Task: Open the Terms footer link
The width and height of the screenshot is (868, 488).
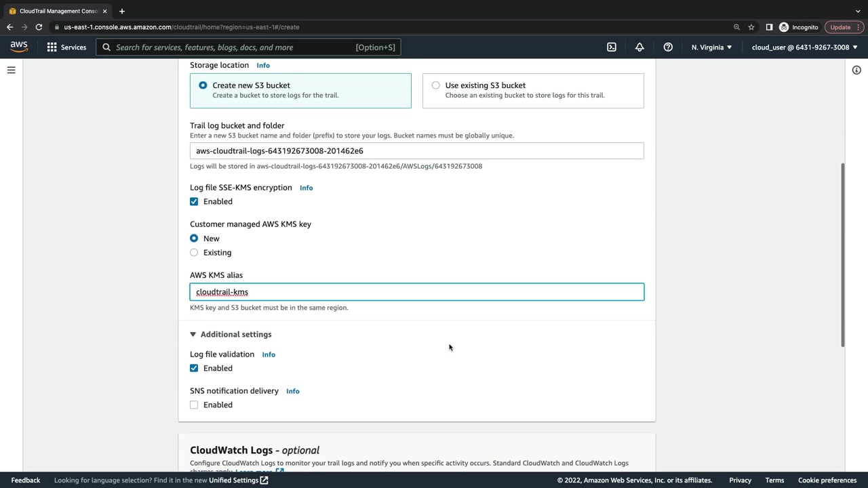Action: [774, 481]
